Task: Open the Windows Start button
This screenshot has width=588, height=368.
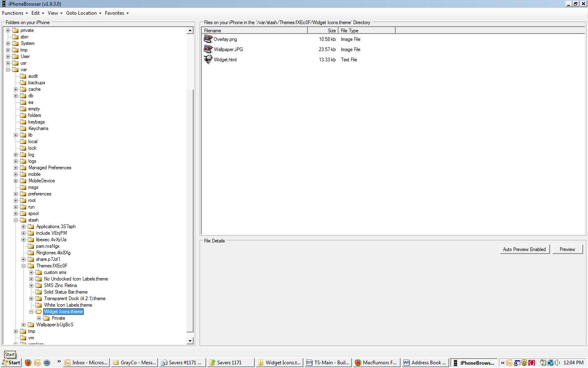Action: point(11,363)
